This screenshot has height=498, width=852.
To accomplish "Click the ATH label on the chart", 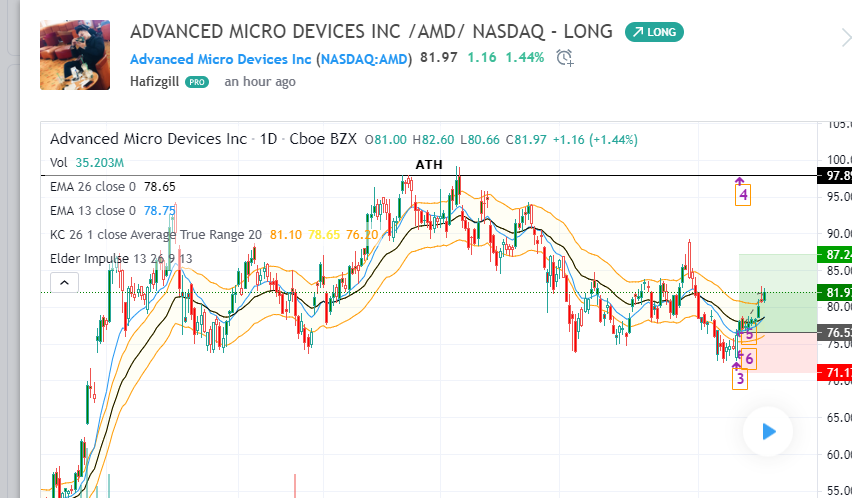I will point(429,165).
